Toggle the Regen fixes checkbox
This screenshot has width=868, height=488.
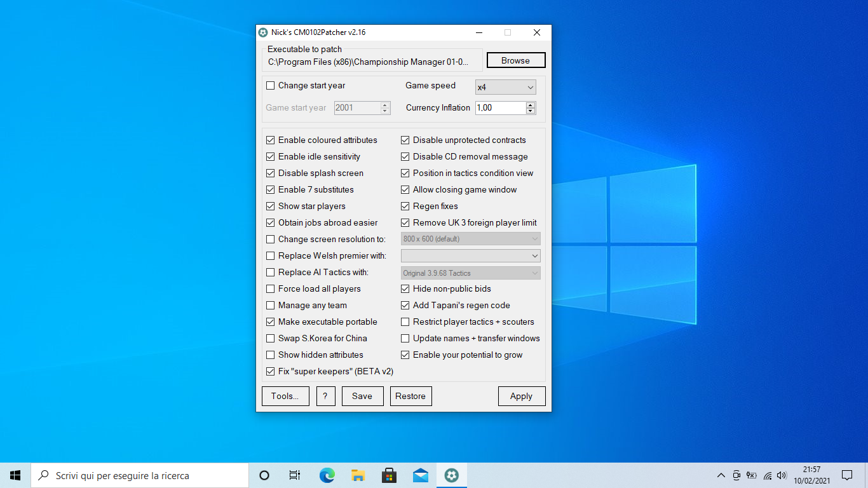pyautogui.click(x=405, y=207)
